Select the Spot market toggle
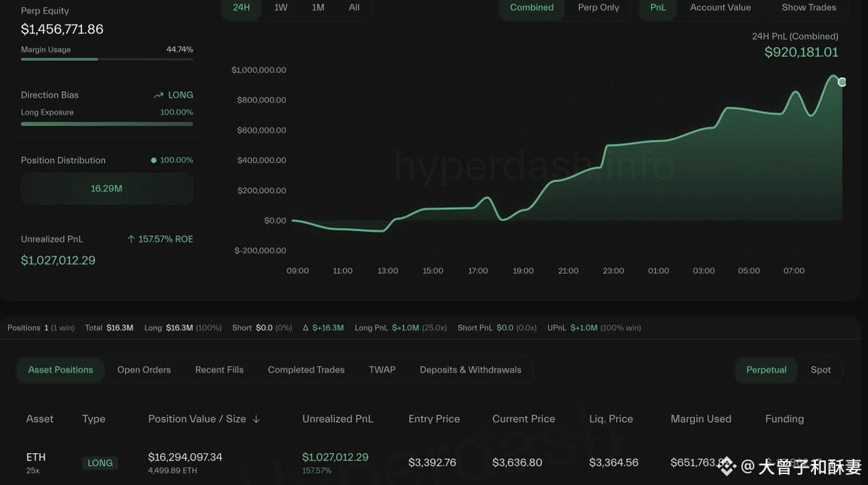 [820, 370]
